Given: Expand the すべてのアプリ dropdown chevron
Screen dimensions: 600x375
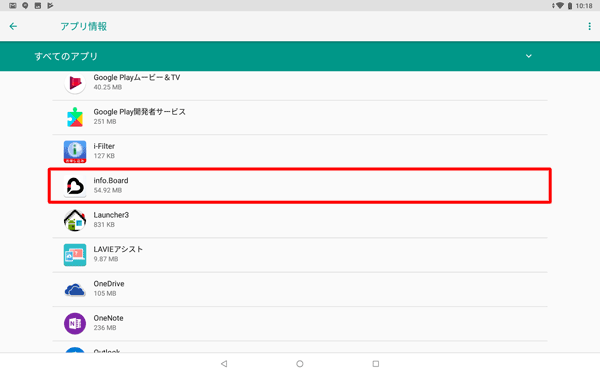Looking at the screenshot, I should (x=528, y=56).
